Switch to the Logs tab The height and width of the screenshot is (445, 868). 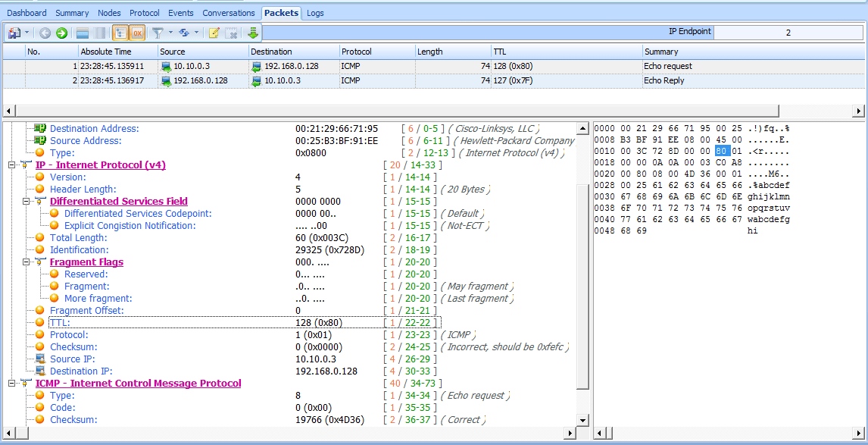click(315, 13)
